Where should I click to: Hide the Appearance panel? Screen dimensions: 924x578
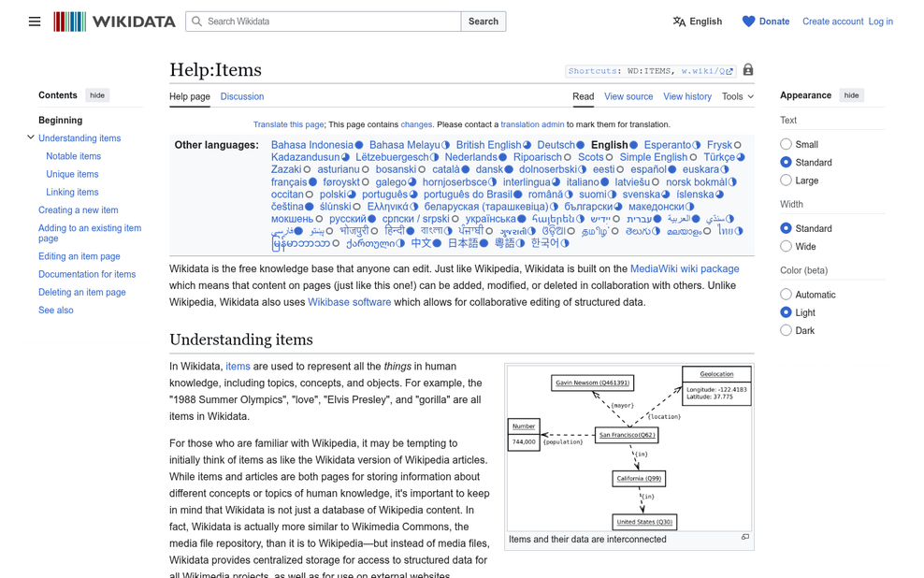click(x=851, y=95)
